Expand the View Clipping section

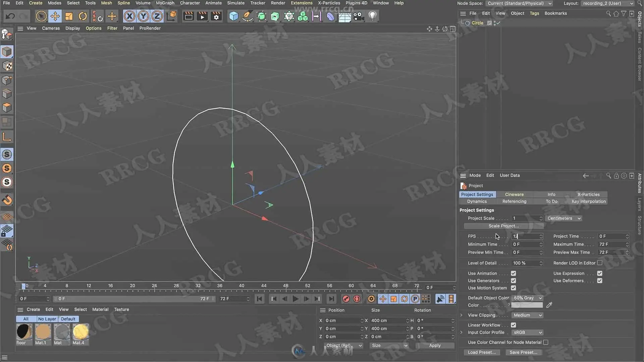tap(462, 315)
